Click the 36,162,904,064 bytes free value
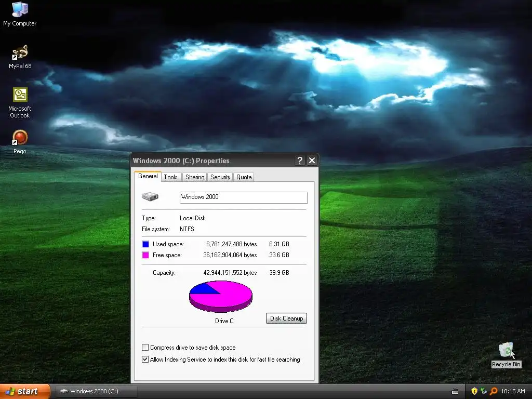 [230, 255]
